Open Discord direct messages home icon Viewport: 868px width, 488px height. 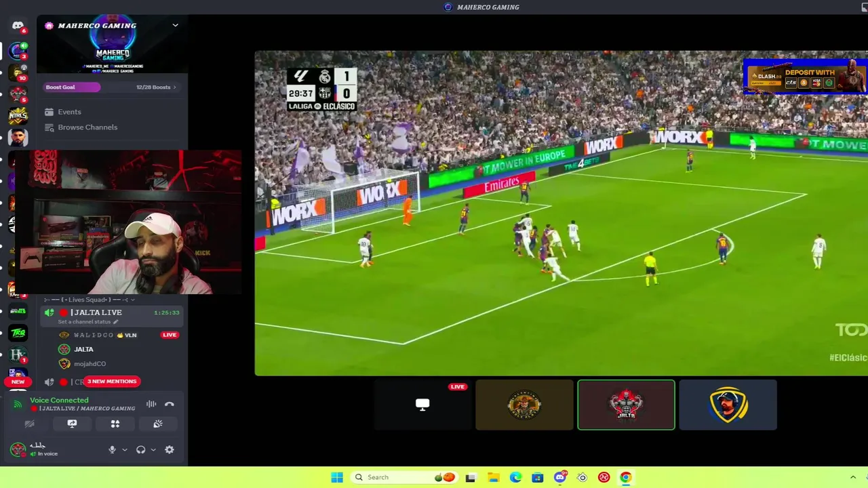pyautogui.click(x=18, y=26)
